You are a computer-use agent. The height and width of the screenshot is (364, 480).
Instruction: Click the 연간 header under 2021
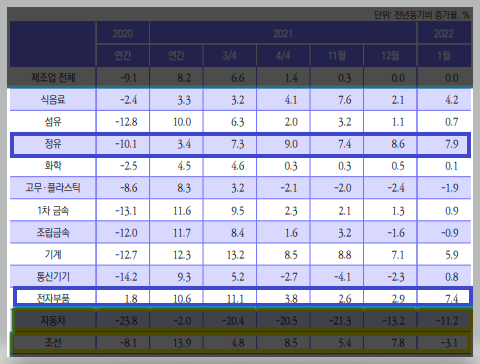tap(176, 55)
